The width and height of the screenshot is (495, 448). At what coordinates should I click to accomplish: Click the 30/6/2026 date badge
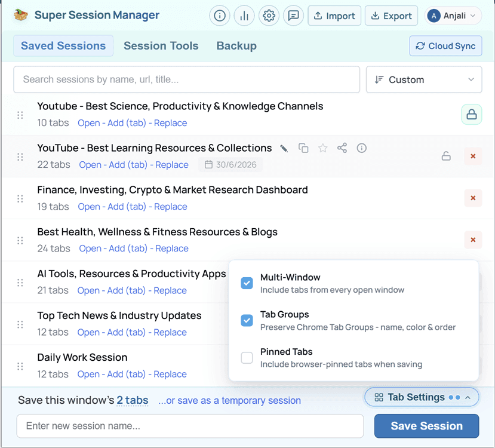[230, 164]
